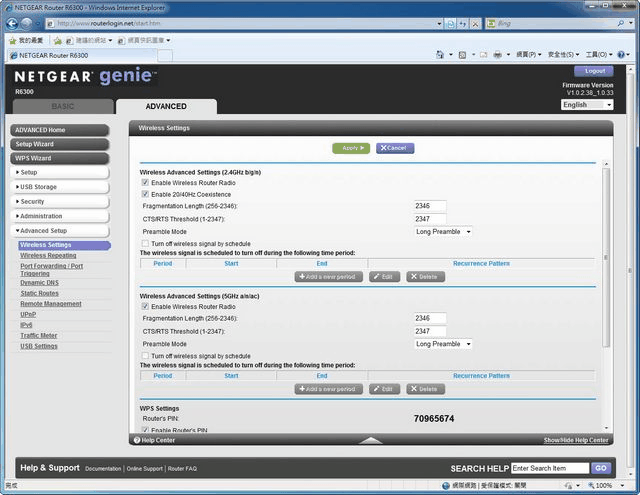The image size is (640, 495).
Task: Open the help question mark icon
Action: click(621, 54)
